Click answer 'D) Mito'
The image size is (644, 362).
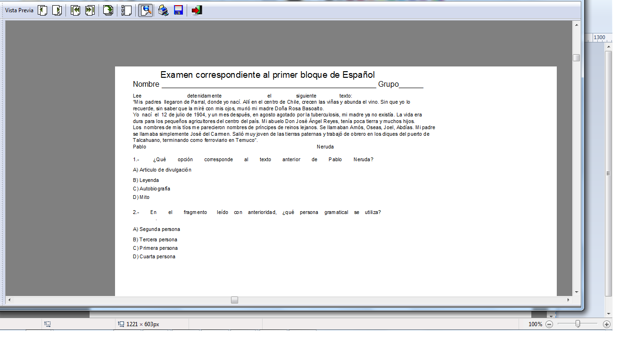(x=141, y=197)
